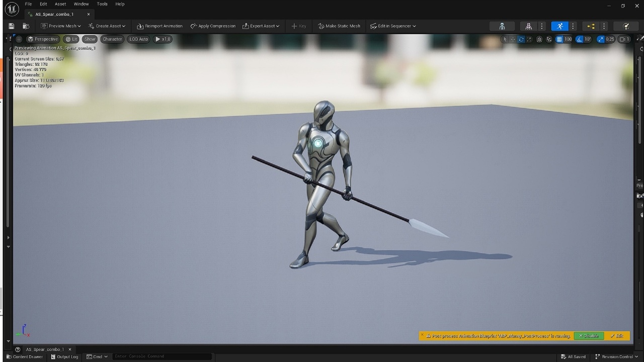This screenshot has height=362, width=644.
Task: Open Preview Mesh dropdown
Action: tap(60, 26)
